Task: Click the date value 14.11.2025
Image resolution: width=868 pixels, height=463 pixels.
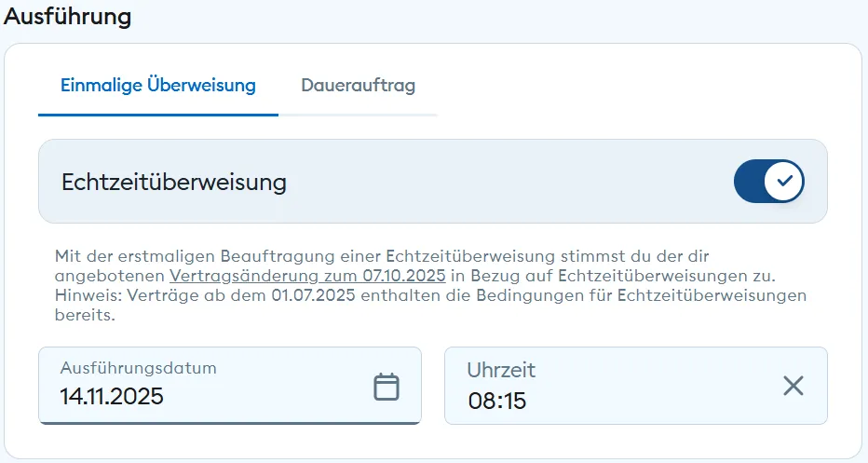Action: 112,397
